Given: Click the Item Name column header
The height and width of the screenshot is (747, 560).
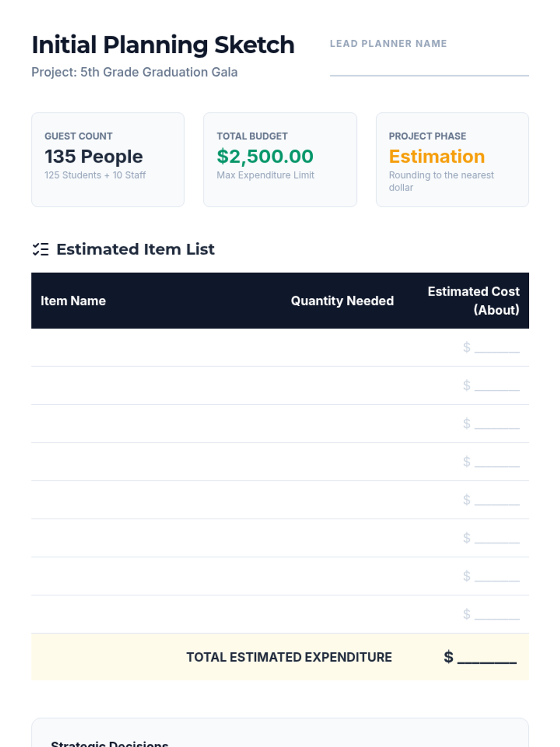Looking at the screenshot, I should [x=73, y=301].
